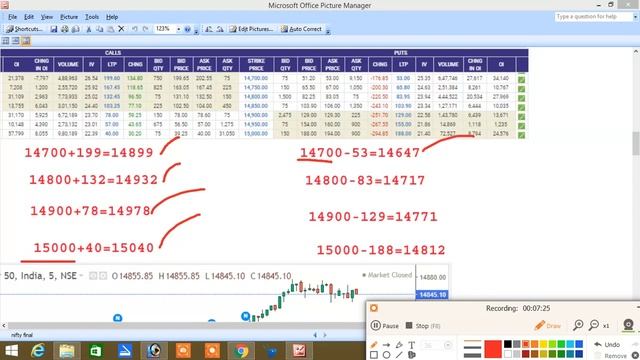Image resolution: width=640 pixels, height=360 pixels.
Task: Open File Explorer from taskbar
Action: coord(67,351)
